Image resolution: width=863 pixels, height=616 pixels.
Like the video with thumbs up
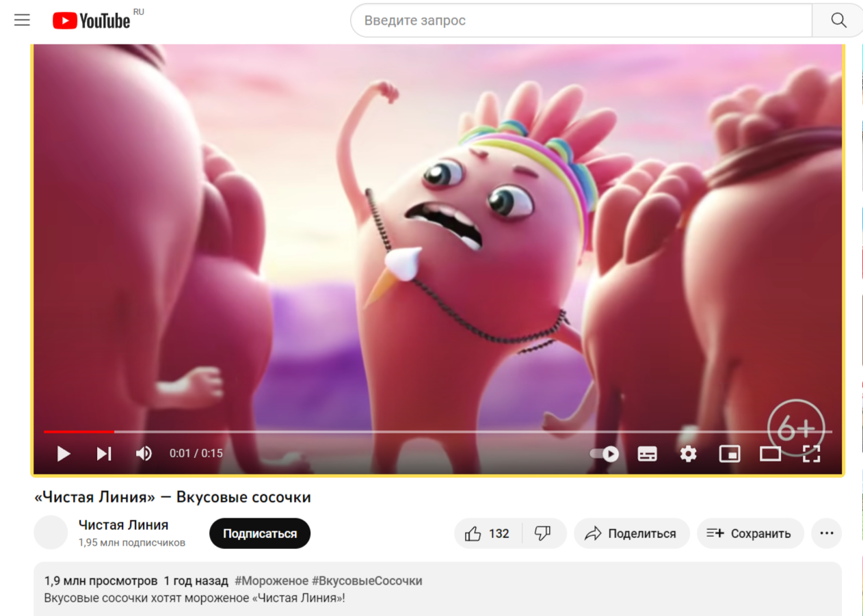tap(488, 533)
